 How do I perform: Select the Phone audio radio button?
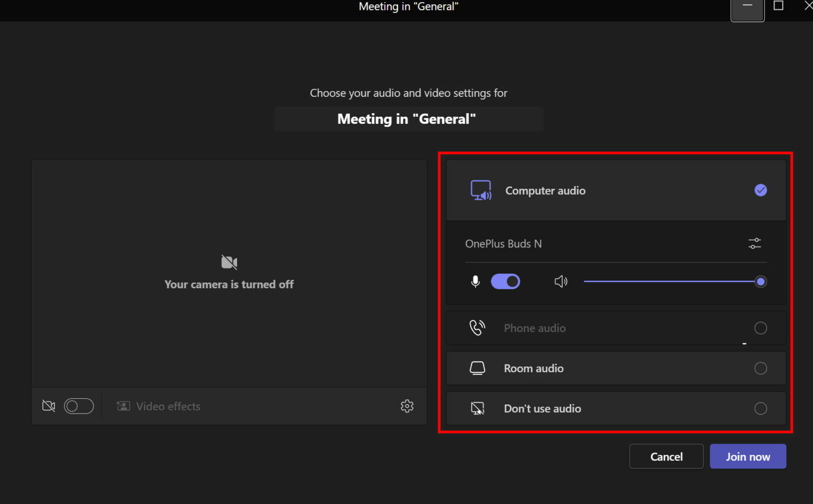pos(761,328)
